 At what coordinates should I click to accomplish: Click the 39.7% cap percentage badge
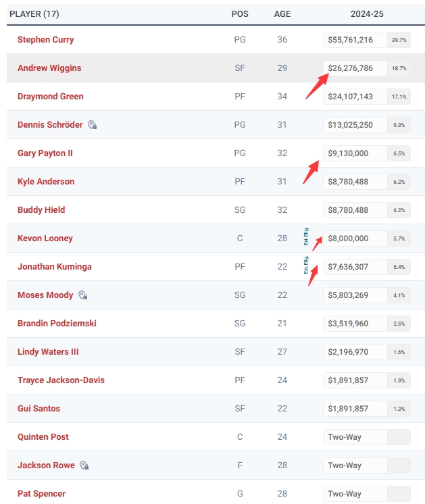pos(399,41)
